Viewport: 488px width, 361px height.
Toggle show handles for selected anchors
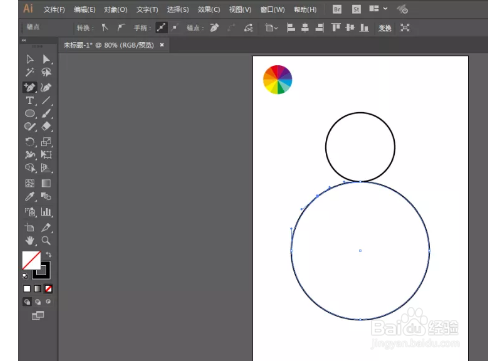[x=161, y=28]
